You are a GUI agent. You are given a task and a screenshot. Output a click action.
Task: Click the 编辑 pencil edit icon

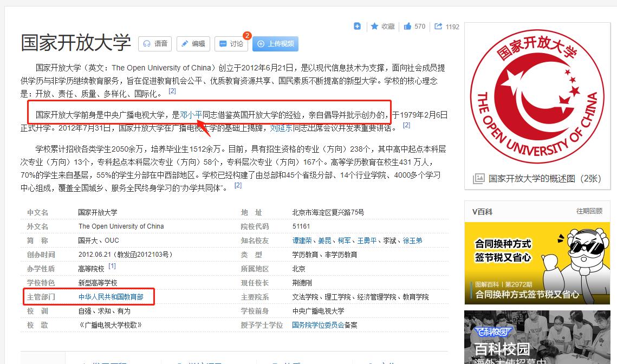click(x=186, y=43)
